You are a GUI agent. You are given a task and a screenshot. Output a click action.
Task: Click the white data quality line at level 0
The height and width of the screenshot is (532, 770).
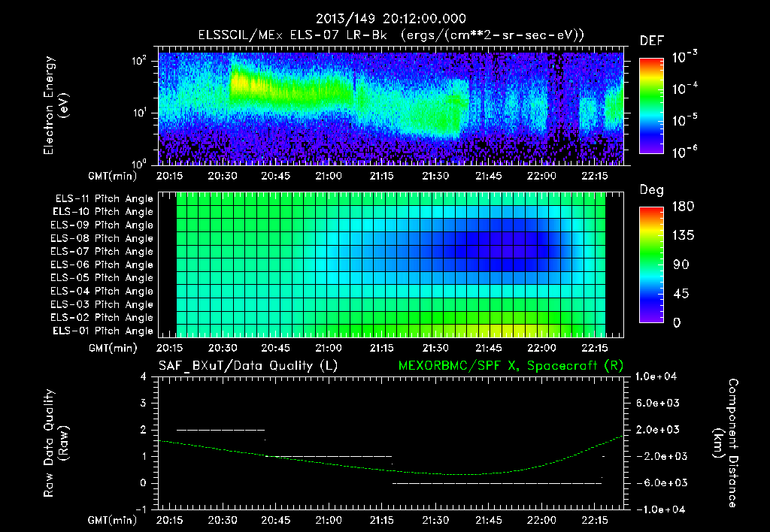click(497, 483)
